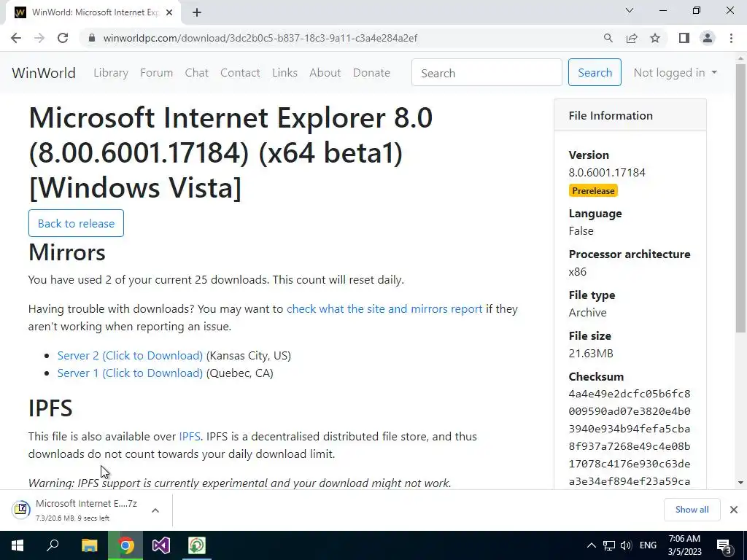
Task: Open the Windows Start menu
Action: point(18,545)
